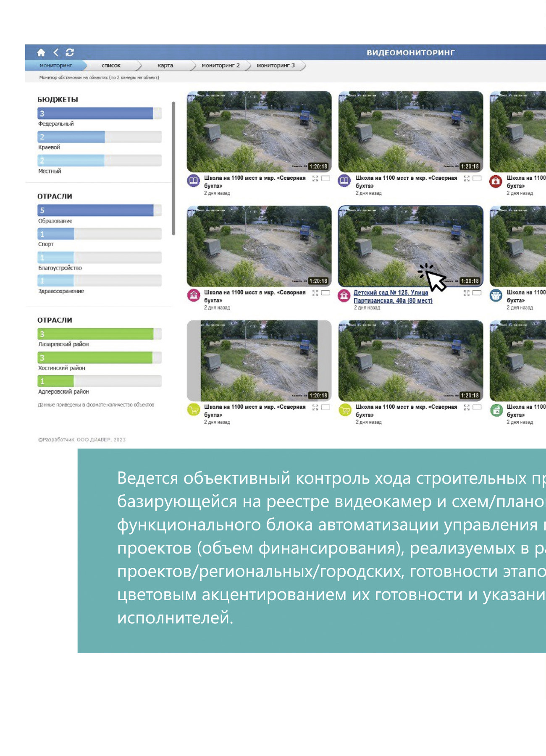
Task: Tick the checkbox under the top-left camera feed
Action: click(325, 178)
